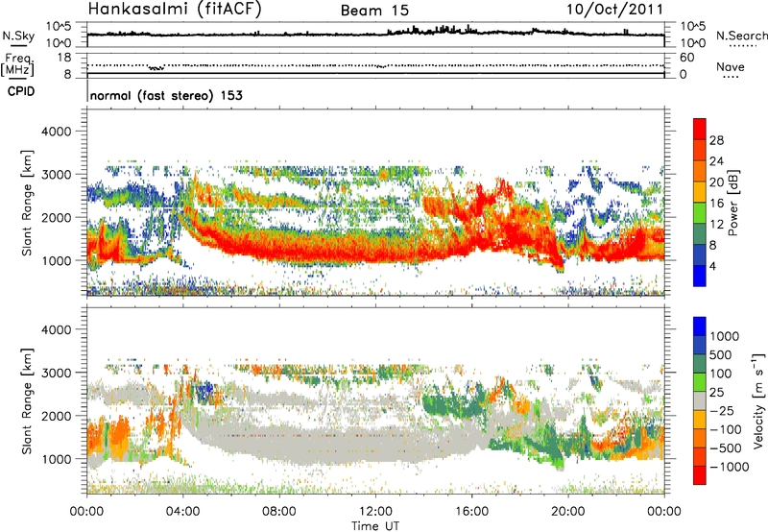Select the text normal (fast stereo) 153

point(166,95)
